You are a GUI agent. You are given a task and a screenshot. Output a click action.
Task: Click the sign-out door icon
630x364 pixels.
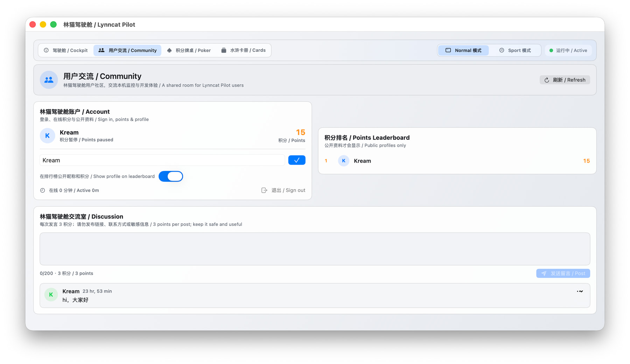[x=264, y=190]
